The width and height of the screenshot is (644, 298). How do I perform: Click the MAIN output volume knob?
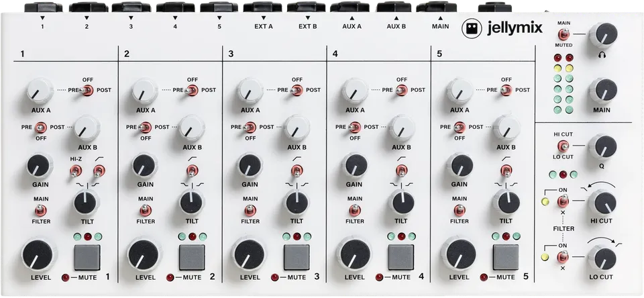tap(603, 91)
